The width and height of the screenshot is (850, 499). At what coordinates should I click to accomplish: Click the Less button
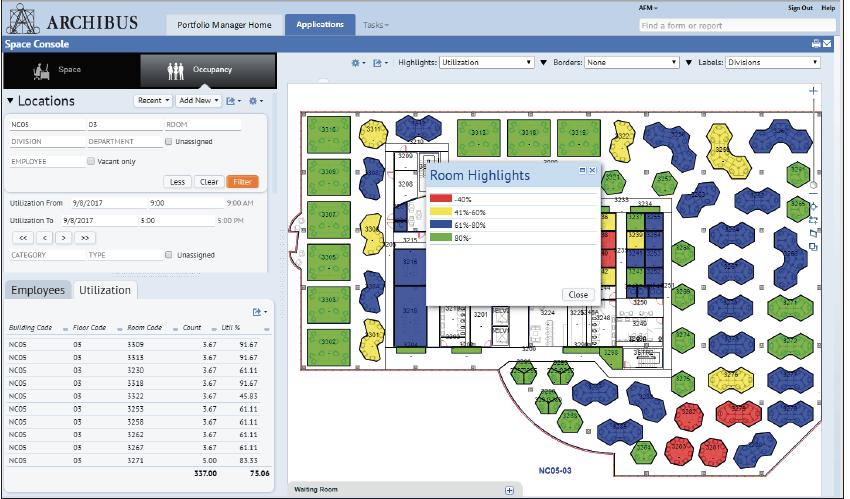177,182
